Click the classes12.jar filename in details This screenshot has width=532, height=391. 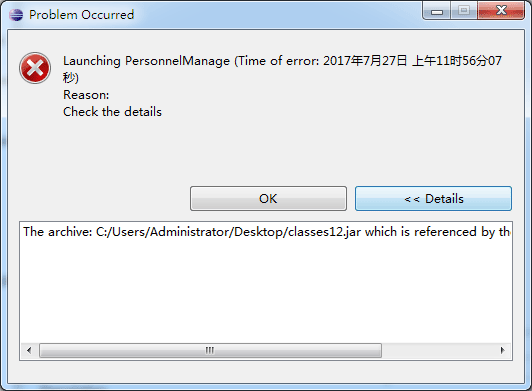tap(324, 232)
